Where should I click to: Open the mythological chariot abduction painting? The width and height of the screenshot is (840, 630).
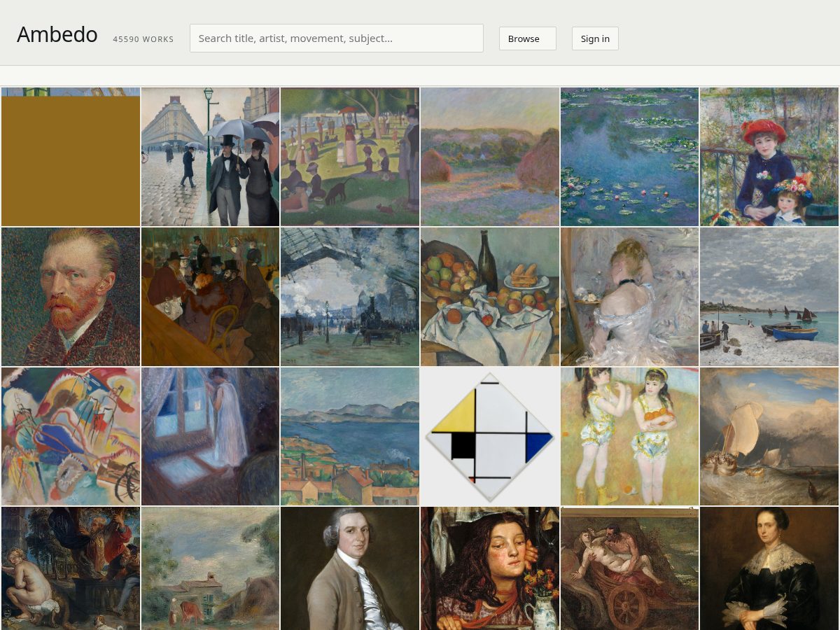[x=630, y=568]
